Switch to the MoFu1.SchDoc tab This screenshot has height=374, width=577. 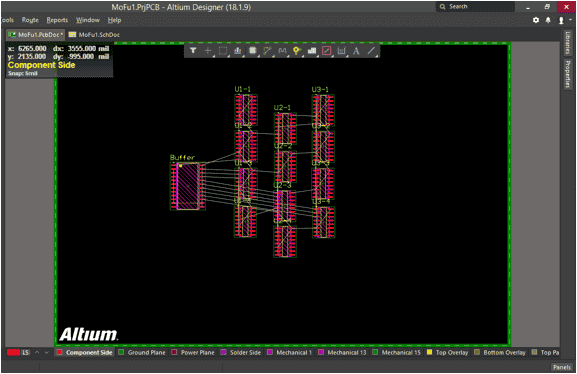coord(94,35)
